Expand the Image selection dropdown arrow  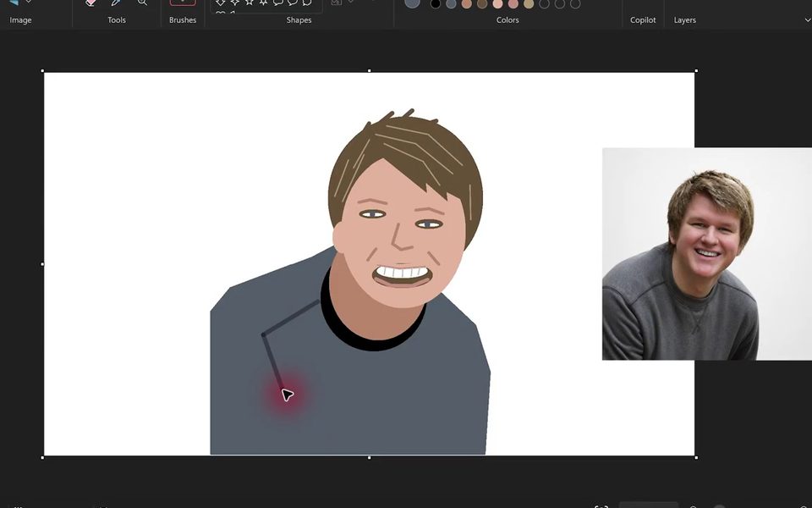click(x=29, y=2)
